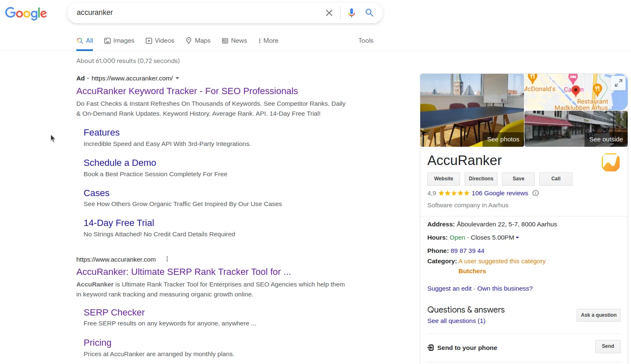631x364 pixels.
Task: Open the three-dot menu beside accuranker.com result
Action: 167,259
